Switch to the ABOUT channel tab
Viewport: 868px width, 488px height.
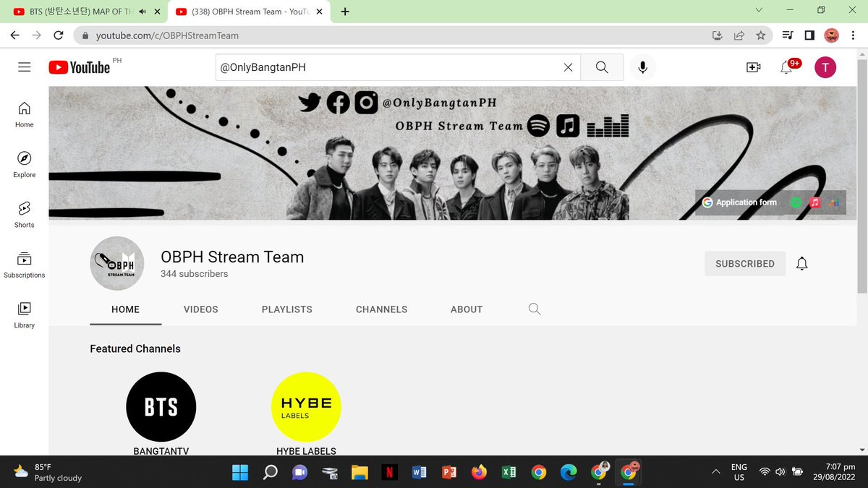click(x=467, y=309)
